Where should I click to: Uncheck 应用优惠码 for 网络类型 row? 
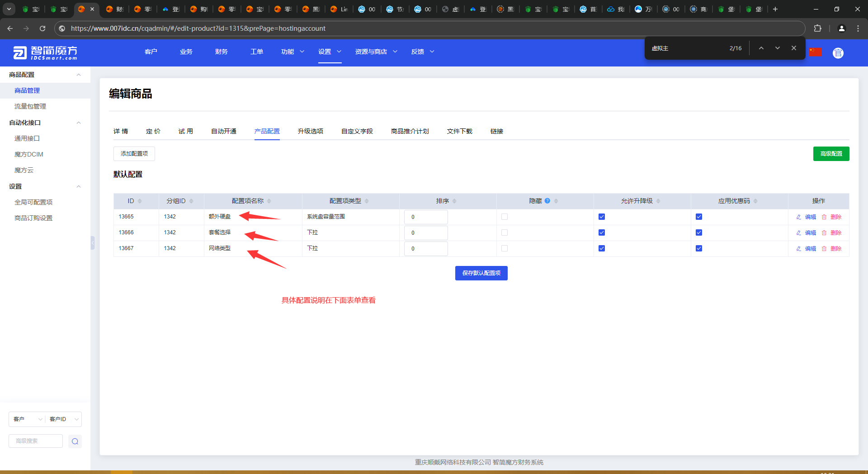coord(699,249)
